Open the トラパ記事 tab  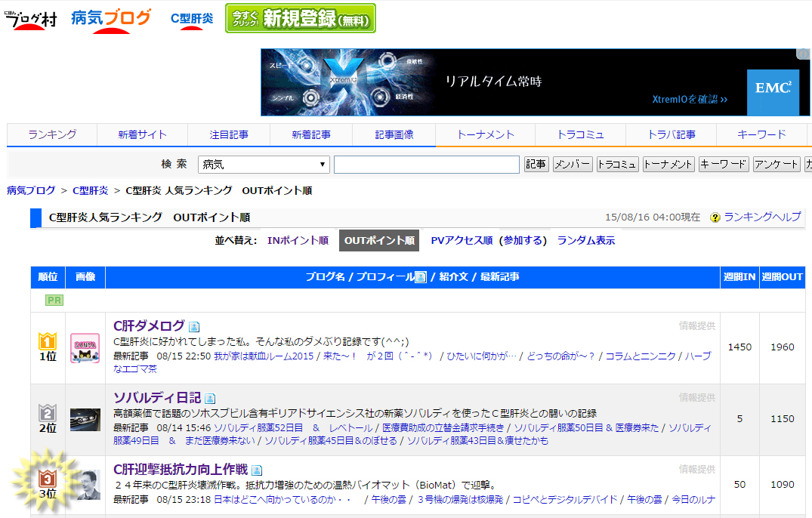(x=672, y=134)
